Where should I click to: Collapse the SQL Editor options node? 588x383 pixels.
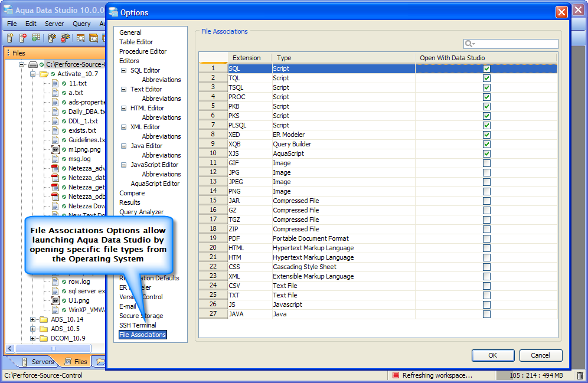pos(123,70)
